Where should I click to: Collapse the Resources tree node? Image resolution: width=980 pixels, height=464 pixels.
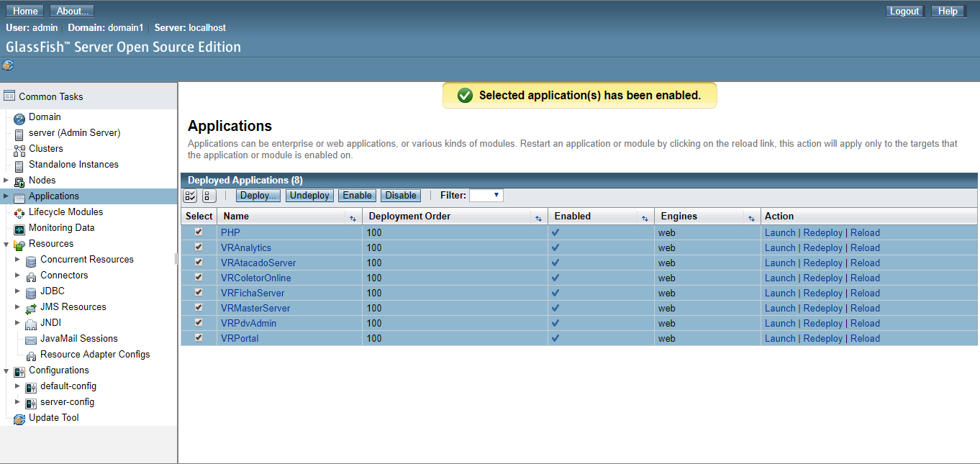tap(6, 244)
